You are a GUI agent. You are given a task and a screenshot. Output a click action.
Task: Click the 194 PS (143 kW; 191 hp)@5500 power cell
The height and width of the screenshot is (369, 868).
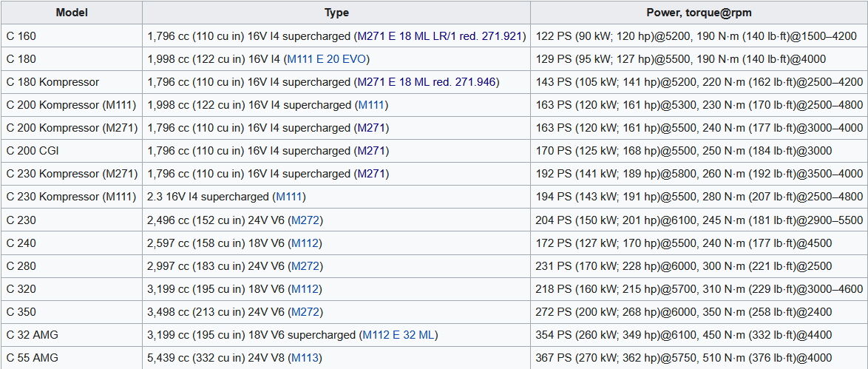[699, 197]
